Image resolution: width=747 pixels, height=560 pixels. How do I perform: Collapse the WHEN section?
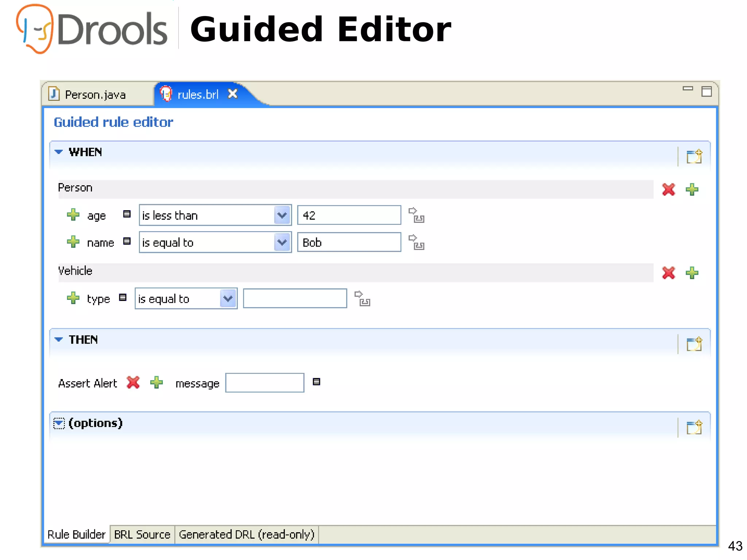pyautogui.click(x=58, y=152)
